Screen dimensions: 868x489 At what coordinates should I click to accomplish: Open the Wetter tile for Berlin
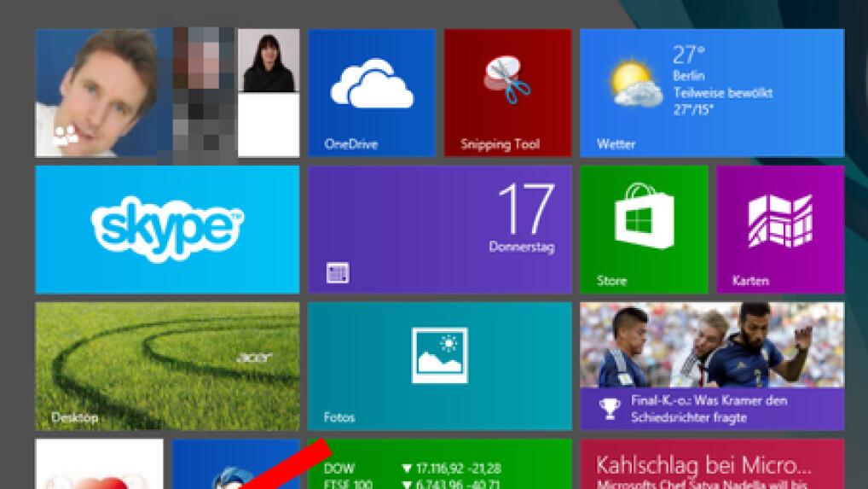tap(712, 92)
